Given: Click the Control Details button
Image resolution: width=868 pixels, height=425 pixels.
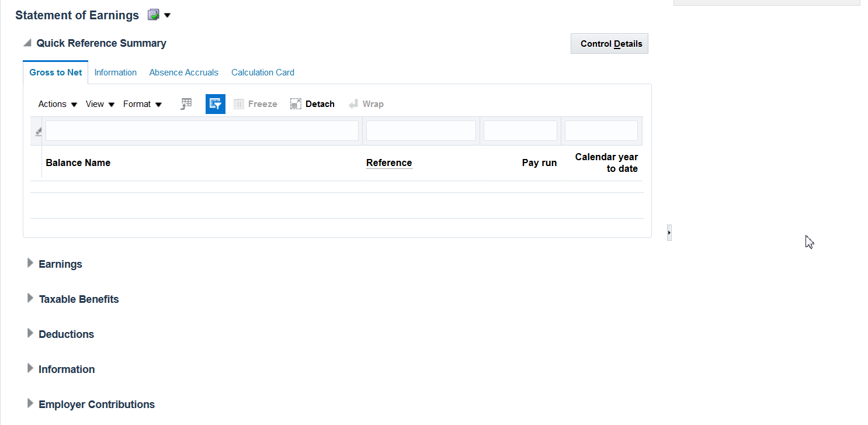Looking at the screenshot, I should pos(609,44).
